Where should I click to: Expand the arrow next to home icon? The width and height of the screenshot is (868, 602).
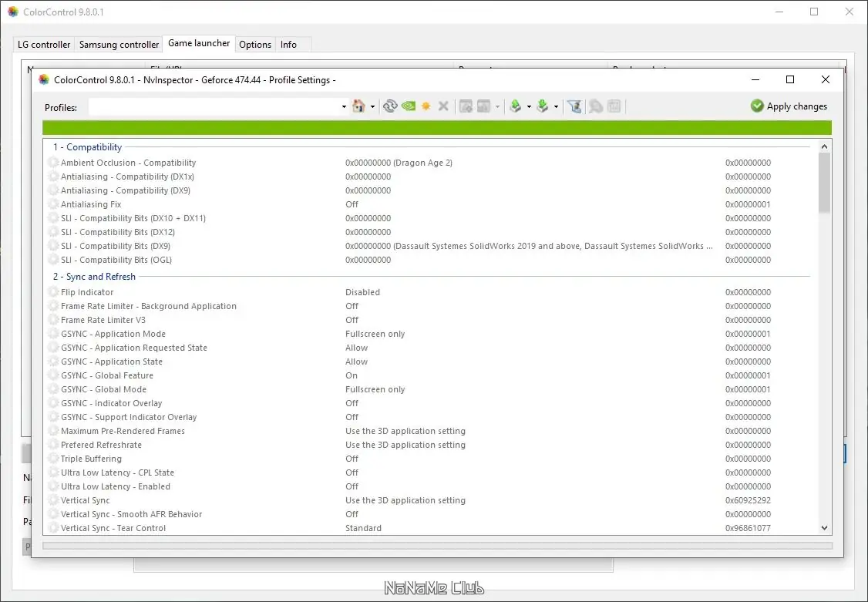[x=372, y=107]
